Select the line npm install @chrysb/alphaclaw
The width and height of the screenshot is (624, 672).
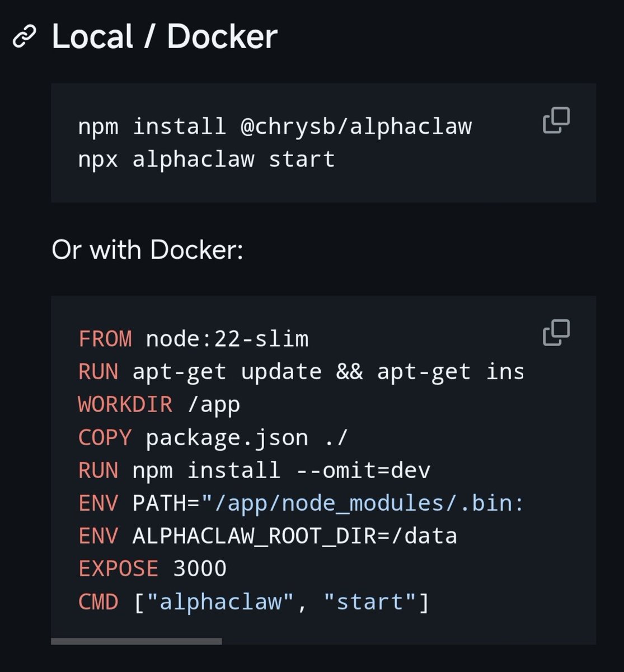click(275, 126)
